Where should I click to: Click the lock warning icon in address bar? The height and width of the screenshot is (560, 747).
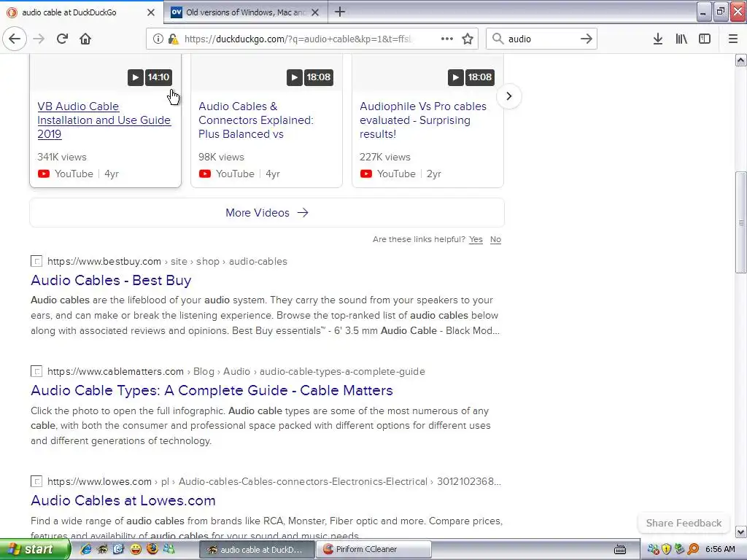(174, 39)
